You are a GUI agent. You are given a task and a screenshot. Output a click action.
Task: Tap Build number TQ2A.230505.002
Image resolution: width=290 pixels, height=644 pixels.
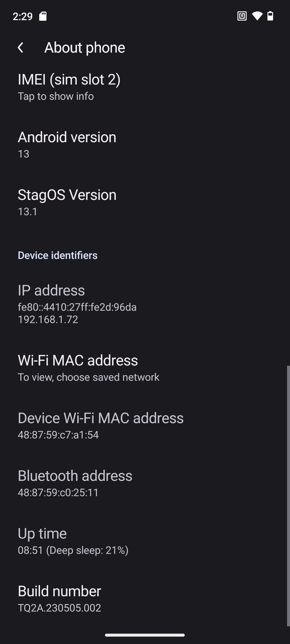click(145, 599)
